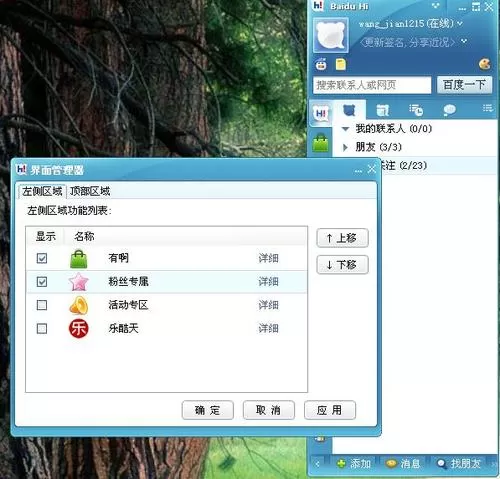The height and width of the screenshot is (479, 500).
Task: Click the green shopping bag icon in 有啊 row
Action: pyautogui.click(x=79, y=259)
